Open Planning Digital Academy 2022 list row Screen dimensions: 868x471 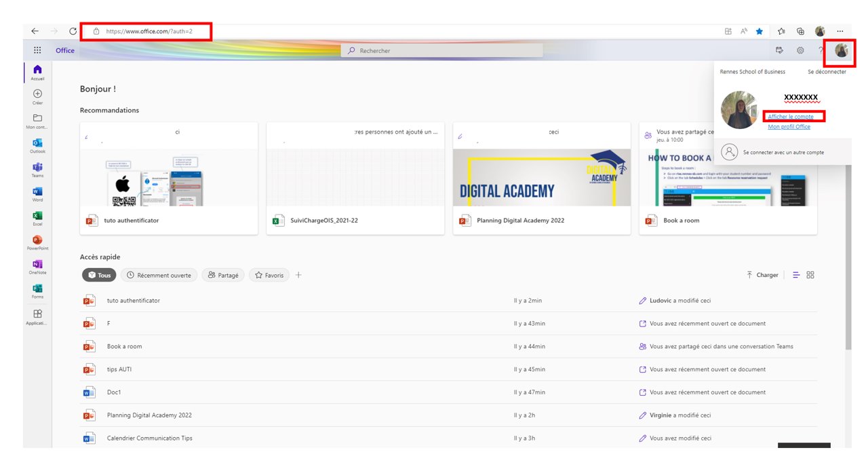(x=448, y=415)
